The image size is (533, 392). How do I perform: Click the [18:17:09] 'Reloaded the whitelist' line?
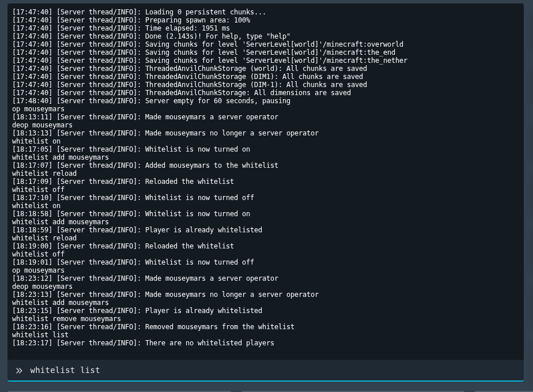[x=123, y=182]
